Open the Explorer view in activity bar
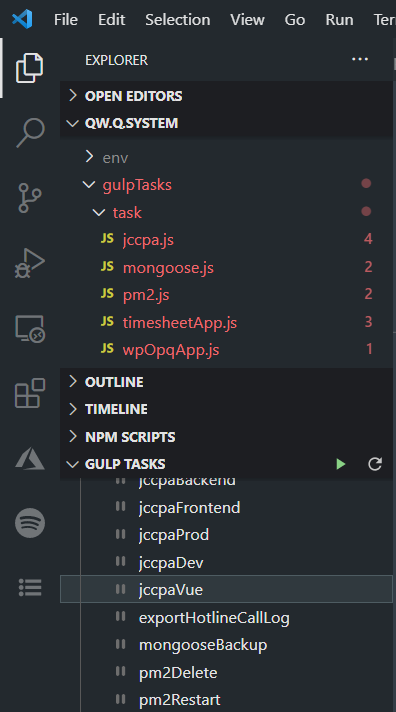The width and height of the screenshot is (396, 712). pos(30,68)
